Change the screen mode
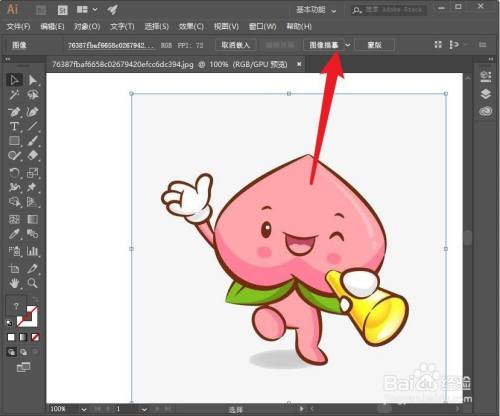 click(23, 367)
